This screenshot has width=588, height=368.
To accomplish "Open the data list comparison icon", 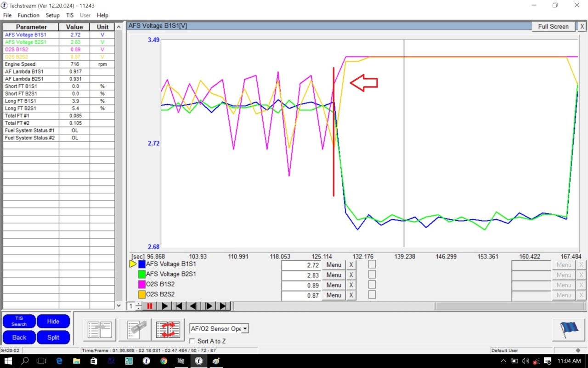I will pyautogui.click(x=100, y=329).
